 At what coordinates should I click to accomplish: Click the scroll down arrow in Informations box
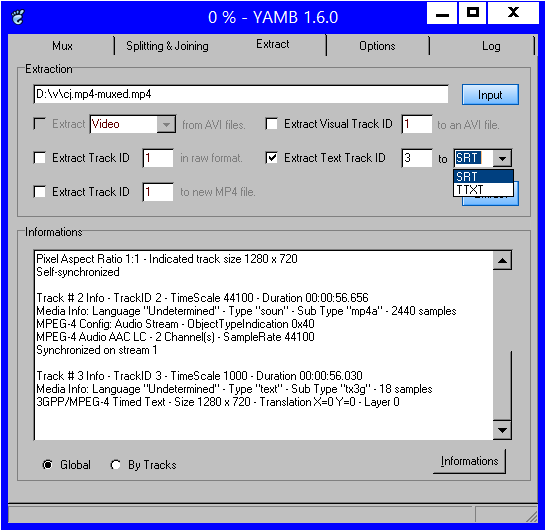[x=502, y=430]
